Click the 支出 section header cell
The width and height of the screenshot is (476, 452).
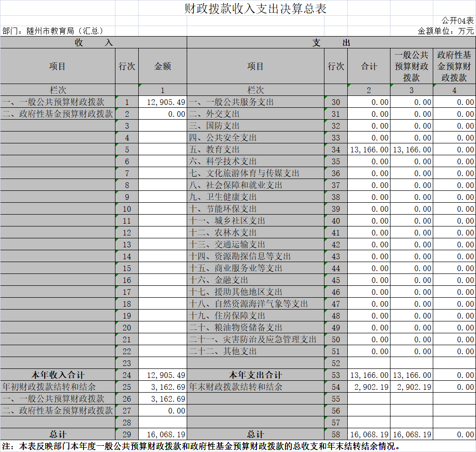tap(331, 43)
